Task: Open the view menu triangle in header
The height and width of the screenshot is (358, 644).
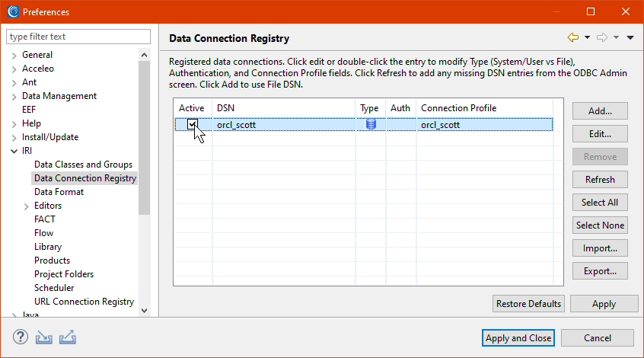Action: [630, 37]
